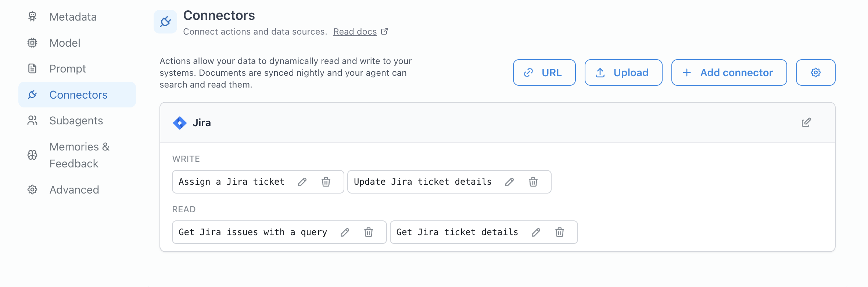Click trash icon for Update Jira ticket details
This screenshot has height=287, width=868.
[x=533, y=182]
